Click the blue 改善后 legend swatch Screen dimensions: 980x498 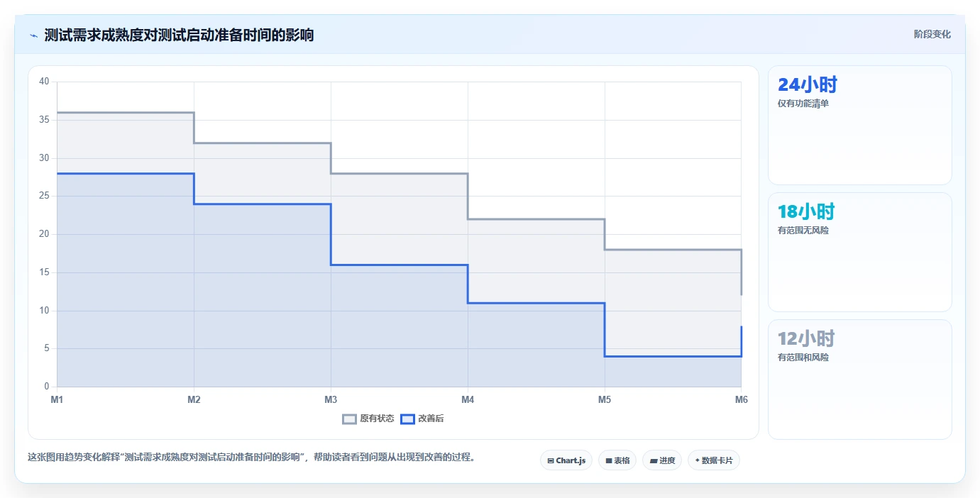pos(407,419)
